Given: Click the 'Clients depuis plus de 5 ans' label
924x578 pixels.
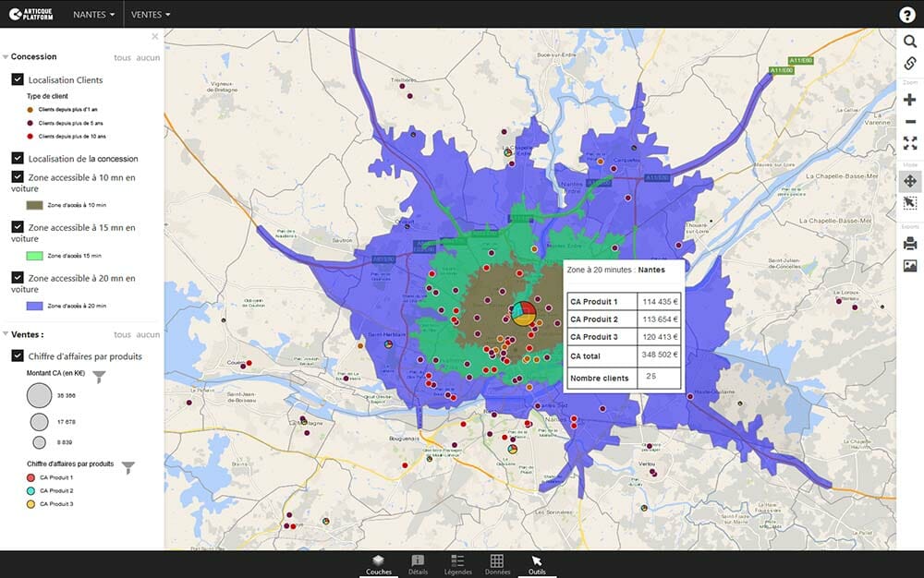Looking at the screenshot, I should [71, 123].
